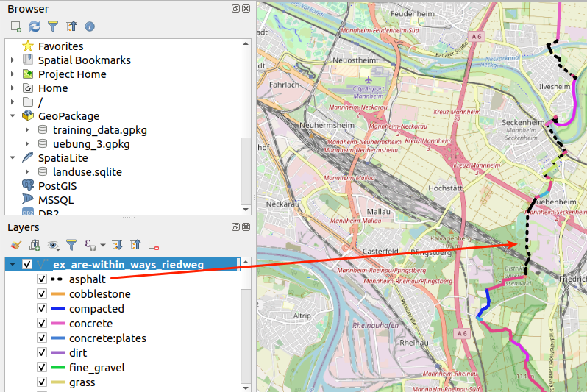Screen dimensions: 587x392
Task: Select the Favorites star item
Action: click(x=28, y=46)
